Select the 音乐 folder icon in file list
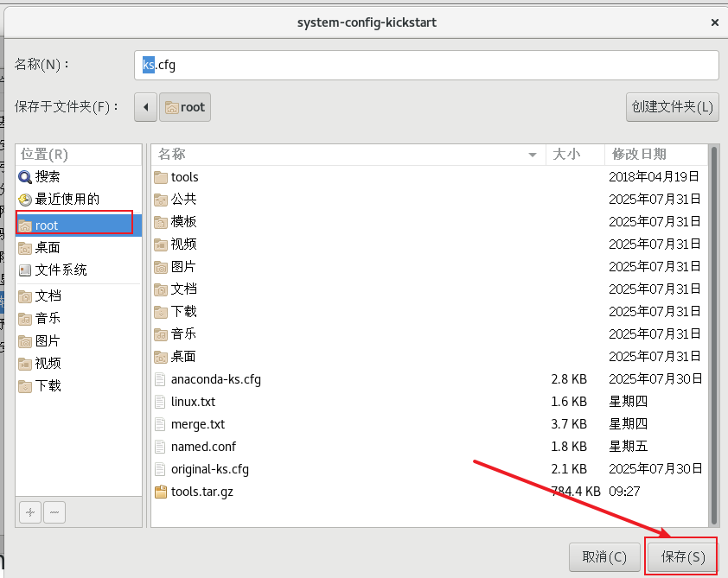 click(161, 334)
